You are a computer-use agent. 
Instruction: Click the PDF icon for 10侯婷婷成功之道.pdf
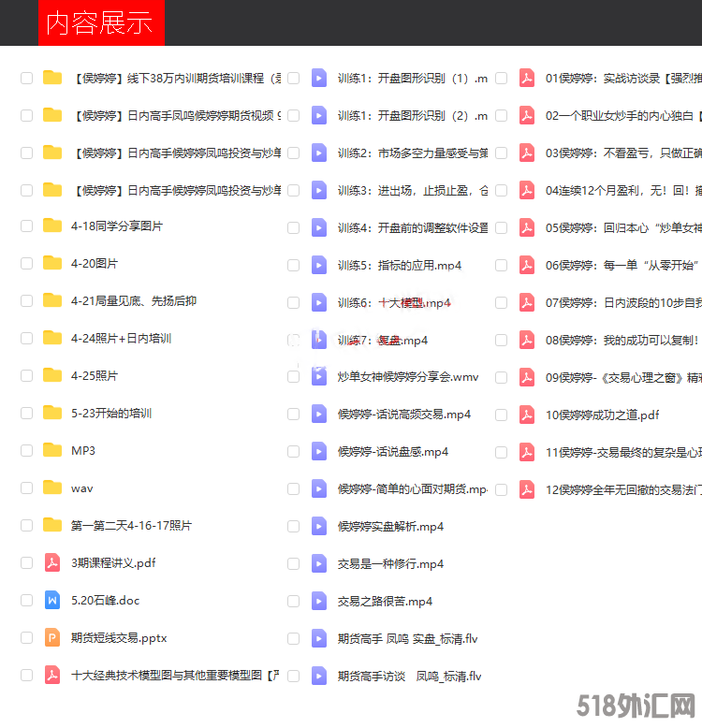pyautogui.click(x=526, y=415)
